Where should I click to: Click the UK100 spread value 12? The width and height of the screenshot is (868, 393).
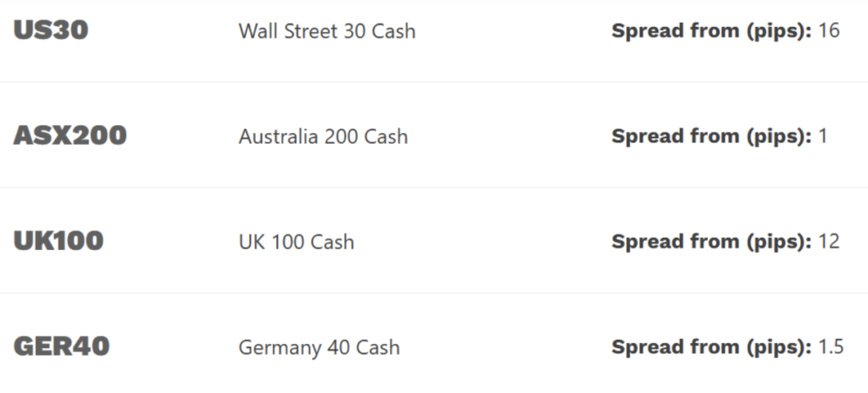point(829,242)
